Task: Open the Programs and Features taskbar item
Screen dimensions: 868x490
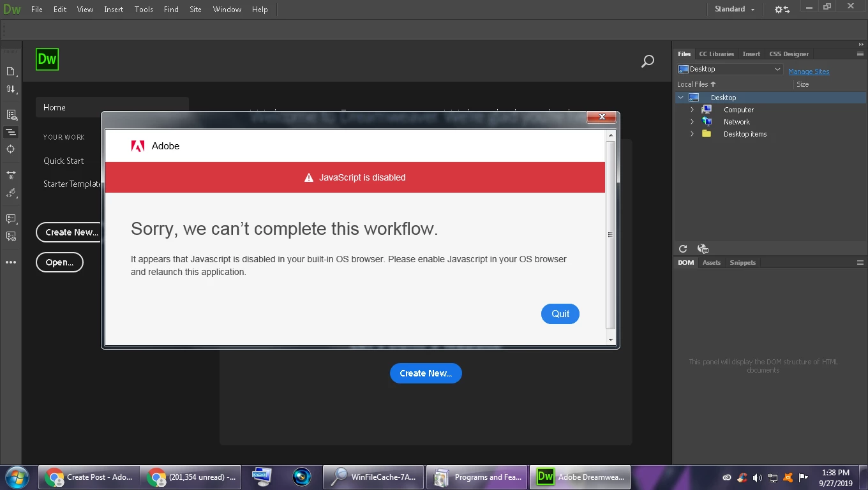Action: tap(477, 477)
